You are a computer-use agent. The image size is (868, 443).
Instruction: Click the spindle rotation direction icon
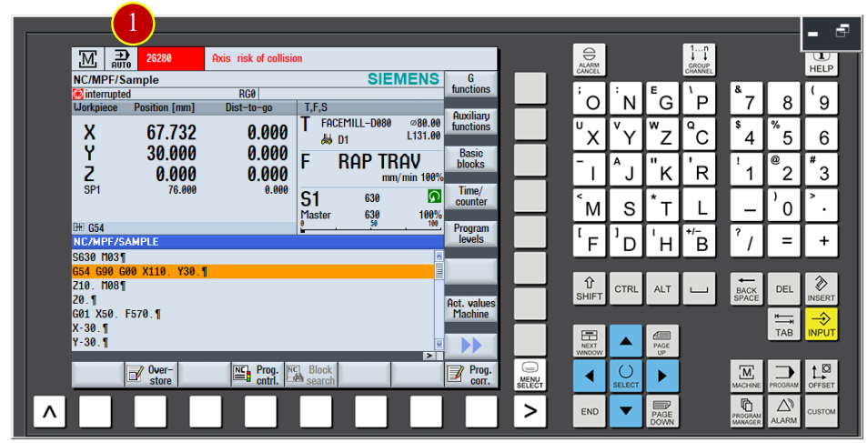[x=435, y=196]
